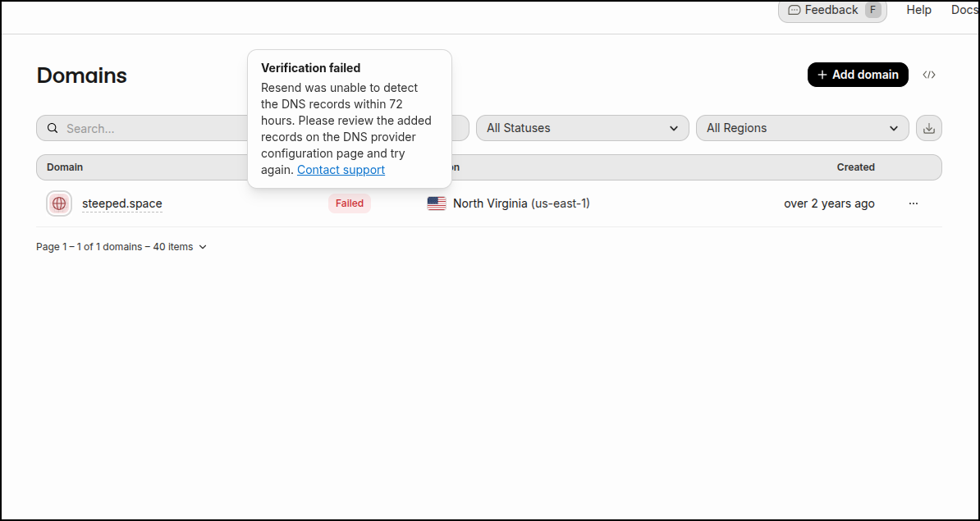Click the North Virginia (us-east-1) region text
This screenshot has width=980, height=521.
click(x=521, y=203)
